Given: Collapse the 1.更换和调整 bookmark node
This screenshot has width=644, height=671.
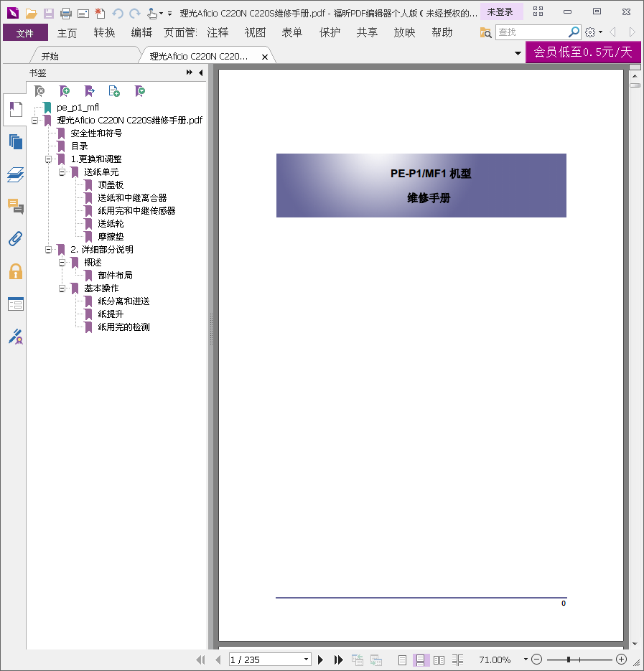Looking at the screenshot, I should coord(48,159).
